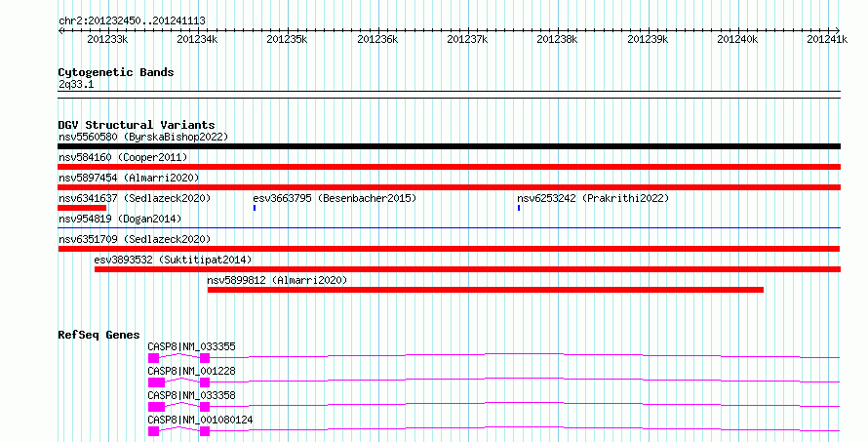Click the first exon box of CASP8|NM_001080124
Viewport: 868px width, 442px height.
pyautogui.click(x=153, y=431)
